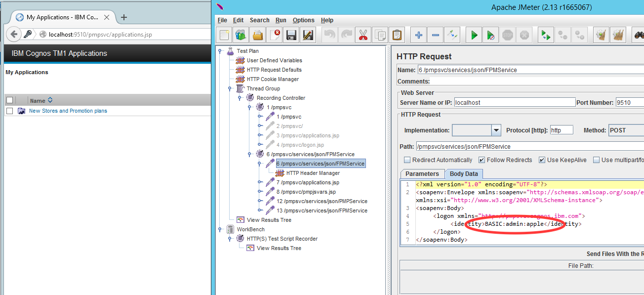Open the Edit menu
Image resolution: width=644 pixels, height=295 pixels.
point(239,20)
